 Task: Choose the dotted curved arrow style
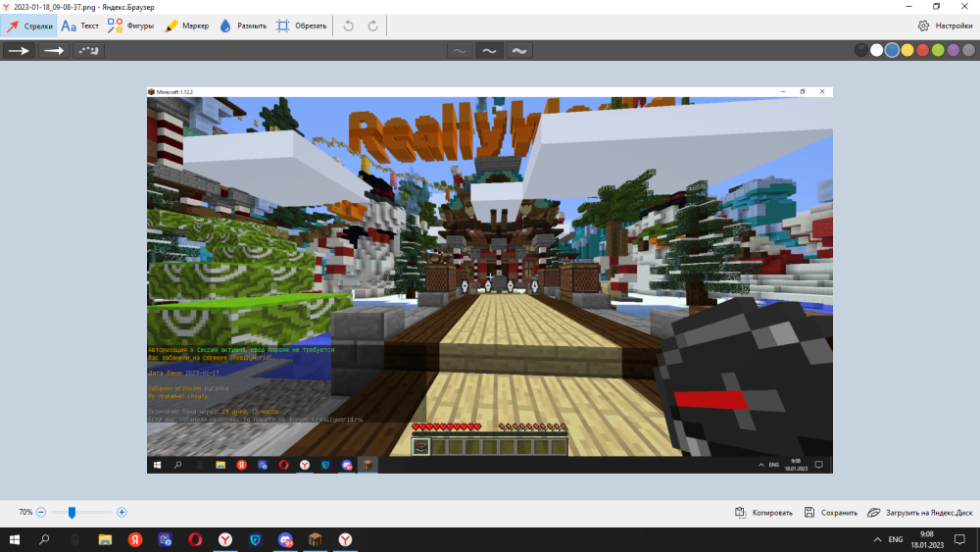tap(89, 51)
